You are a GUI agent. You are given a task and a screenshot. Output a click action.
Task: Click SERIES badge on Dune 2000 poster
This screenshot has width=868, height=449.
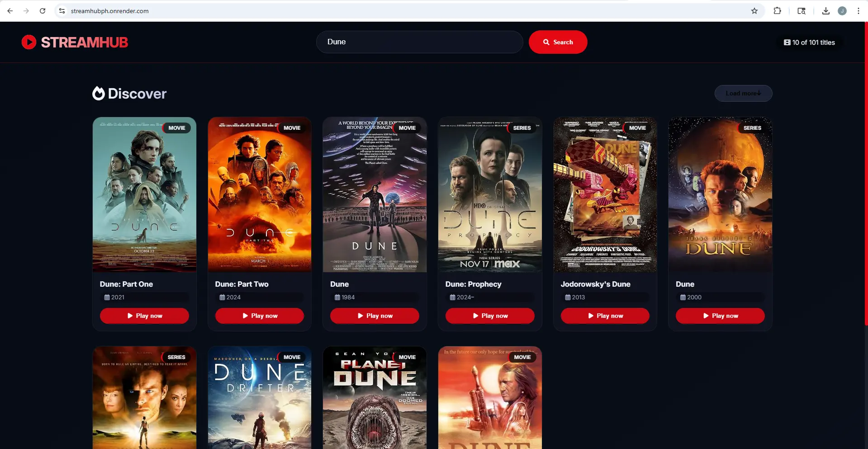(752, 128)
